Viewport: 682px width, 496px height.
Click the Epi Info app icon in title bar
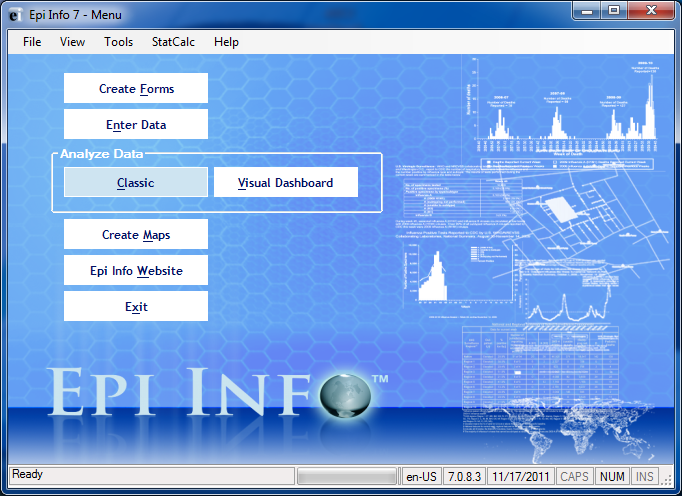tap(16, 14)
